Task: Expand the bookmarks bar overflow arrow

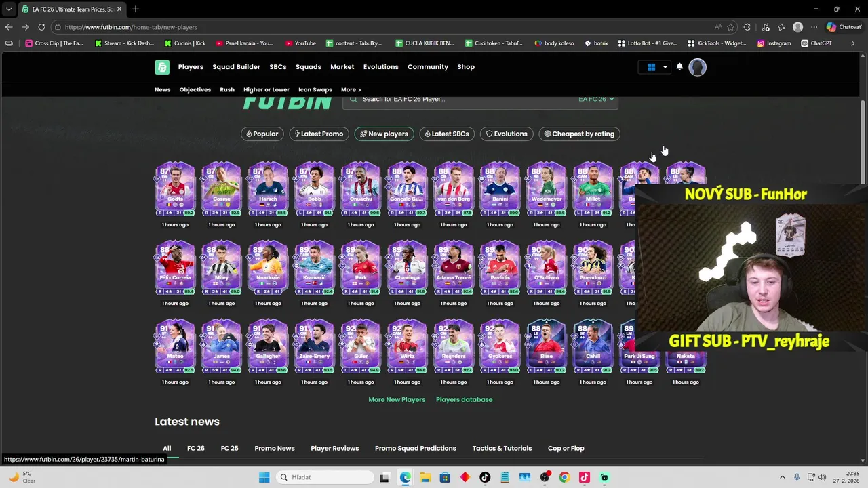Action: (853, 43)
